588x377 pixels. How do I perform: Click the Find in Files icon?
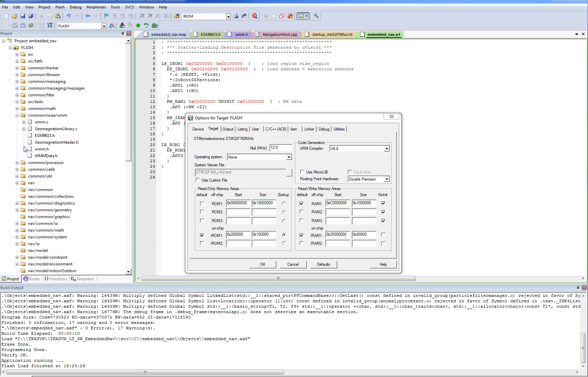click(177, 16)
